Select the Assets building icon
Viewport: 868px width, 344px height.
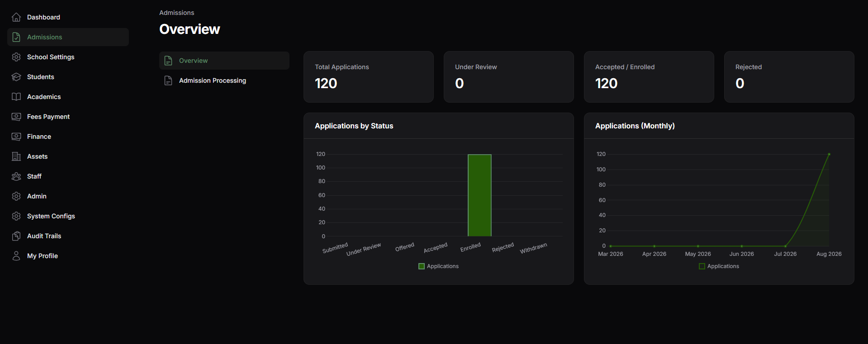tap(16, 156)
